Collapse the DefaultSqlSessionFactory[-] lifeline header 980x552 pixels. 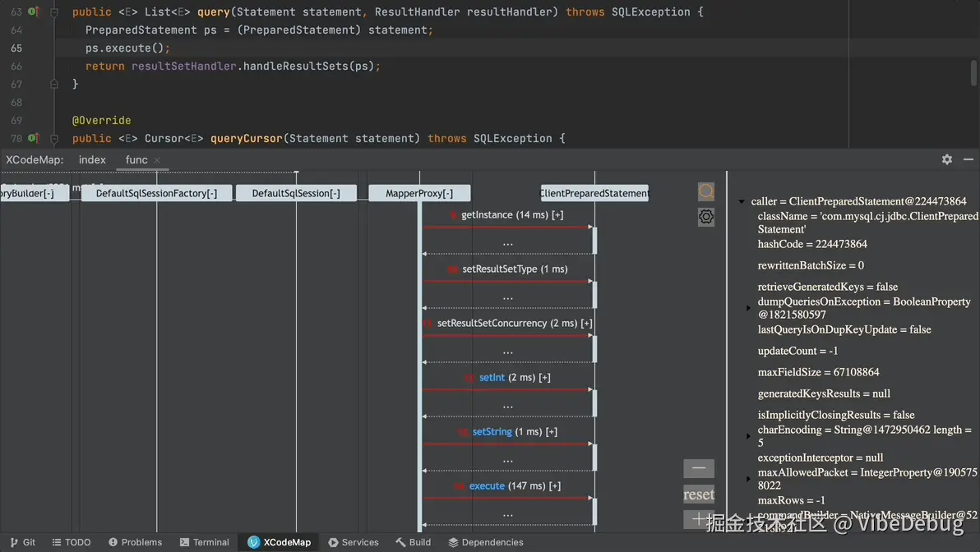point(156,194)
